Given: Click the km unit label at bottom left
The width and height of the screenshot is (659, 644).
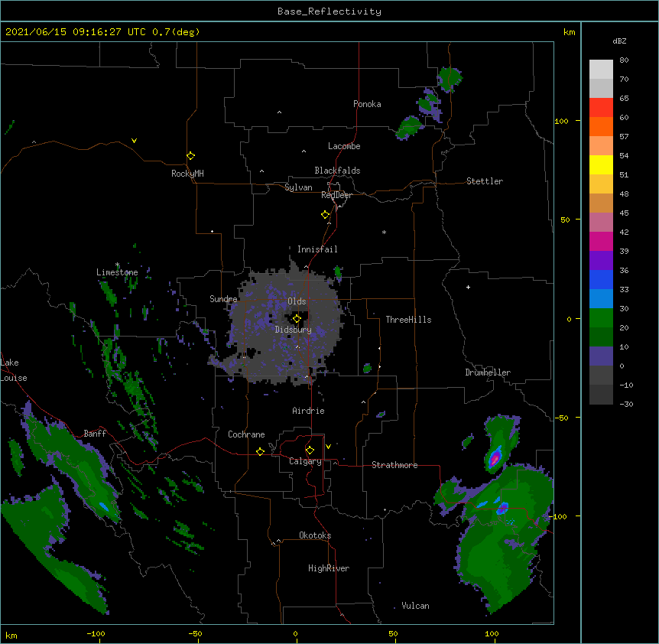Looking at the screenshot, I should point(11,636).
